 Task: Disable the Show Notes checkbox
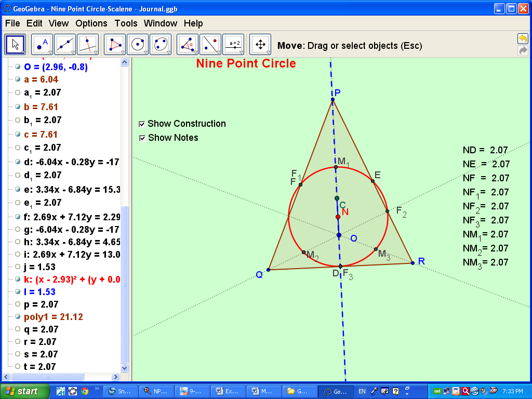141,138
